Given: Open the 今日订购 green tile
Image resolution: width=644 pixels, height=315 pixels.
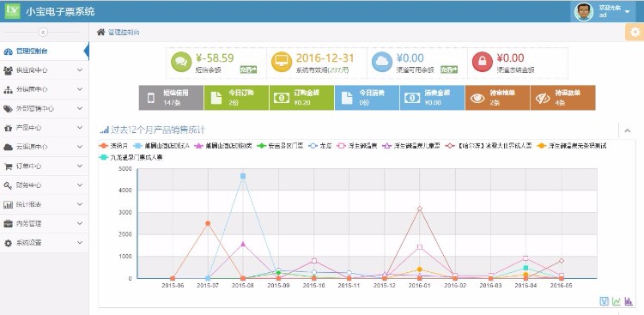Looking at the screenshot, I should pyautogui.click(x=236, y=98).
